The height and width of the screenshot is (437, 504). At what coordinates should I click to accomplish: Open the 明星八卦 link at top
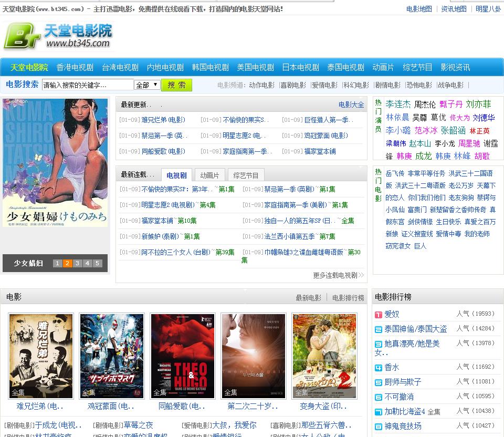pos(488,9)
